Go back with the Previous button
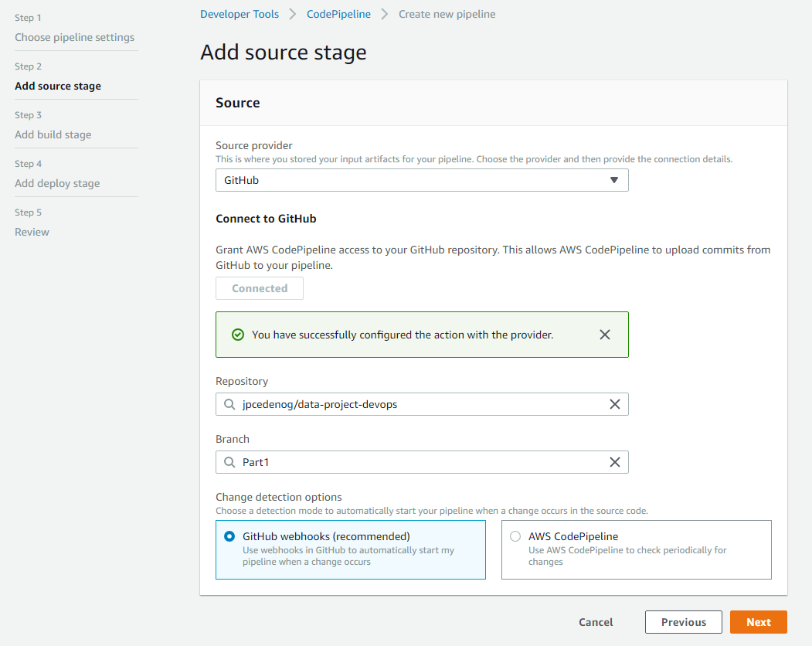Viewport: 812px width, 646px height. pyautogui.click(x=684, y=622)
